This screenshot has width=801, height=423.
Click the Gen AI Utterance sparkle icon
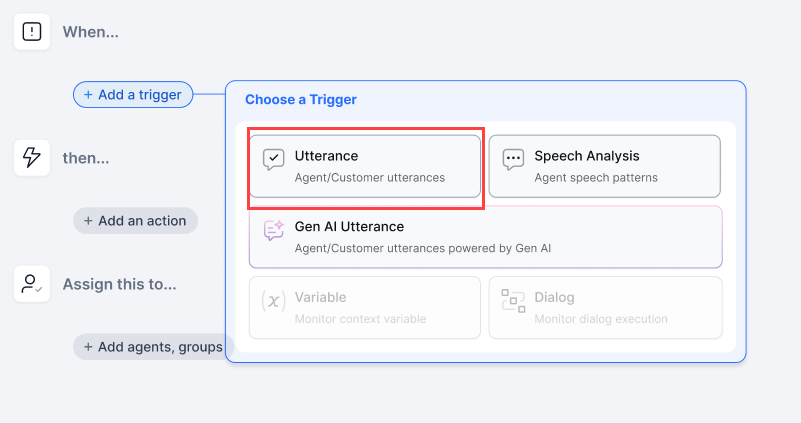(x=274, y=230)
